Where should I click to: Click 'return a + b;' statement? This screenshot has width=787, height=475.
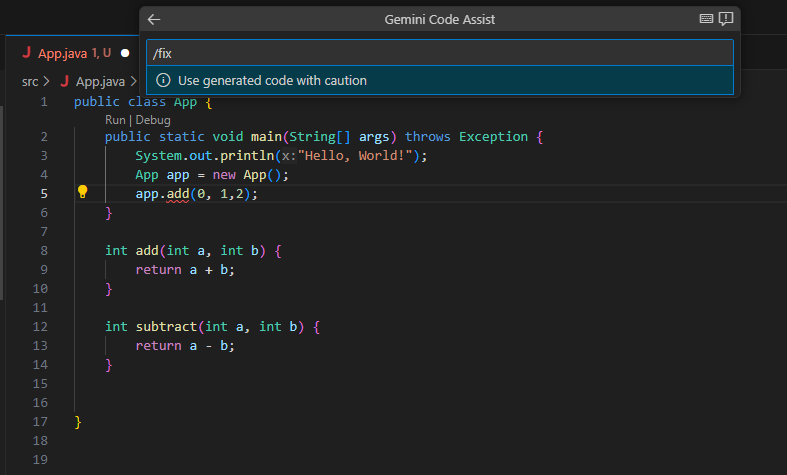(x=185, y=270)
